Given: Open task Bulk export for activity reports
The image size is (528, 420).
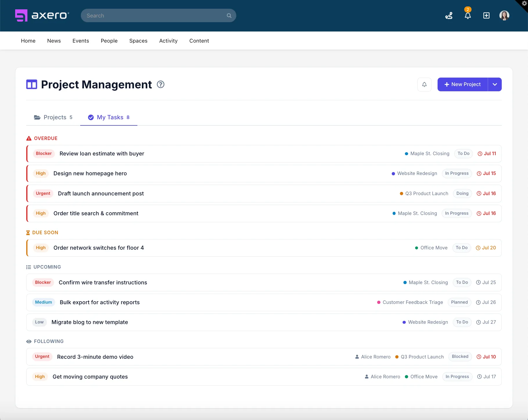Looking at the screenshot, I should pos(100,302).
